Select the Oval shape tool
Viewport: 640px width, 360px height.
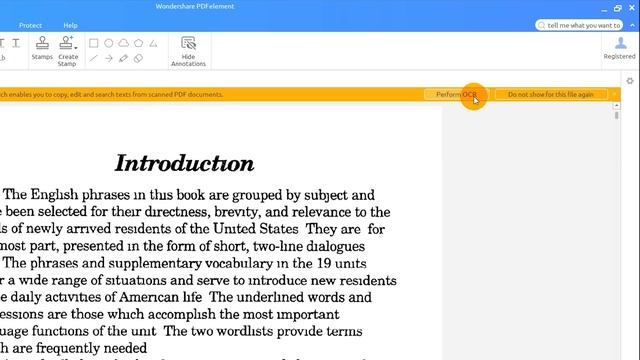click(109, 43)
